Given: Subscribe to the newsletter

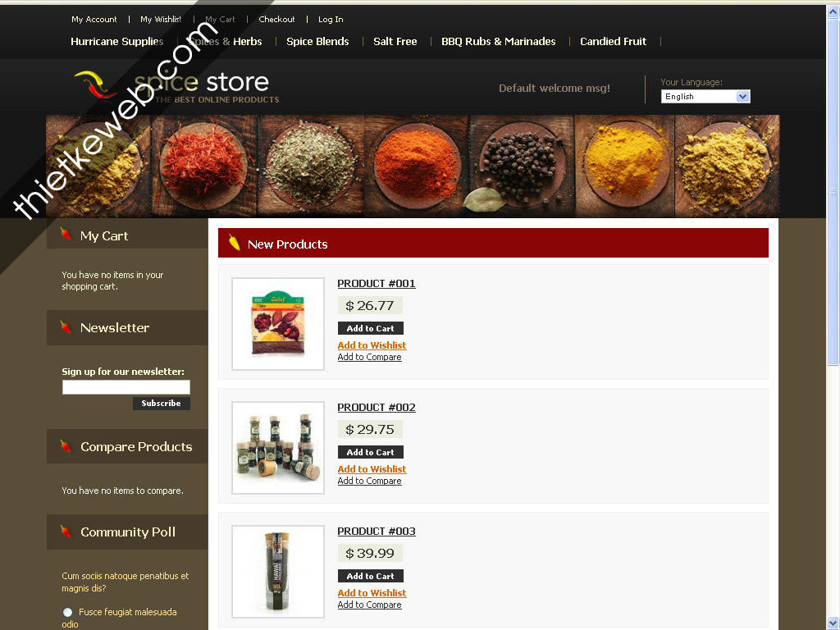Looking at the screenshot, I should pos(162,404).
